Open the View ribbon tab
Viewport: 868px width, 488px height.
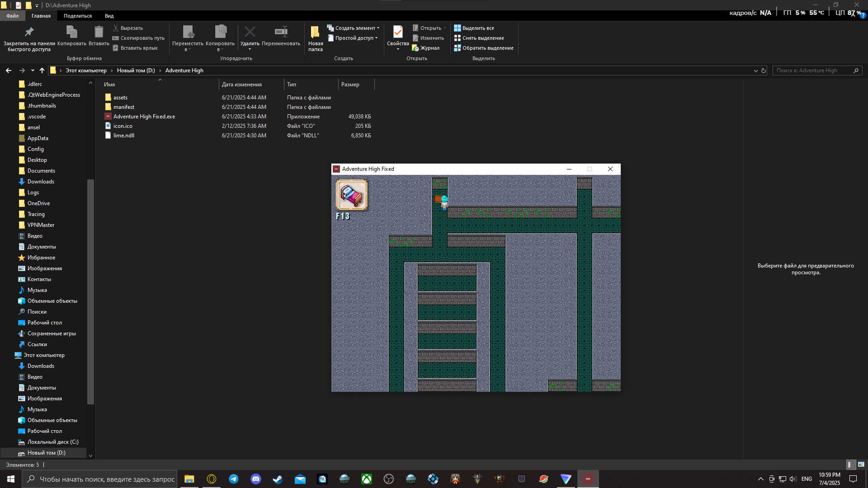coord(109,16)
